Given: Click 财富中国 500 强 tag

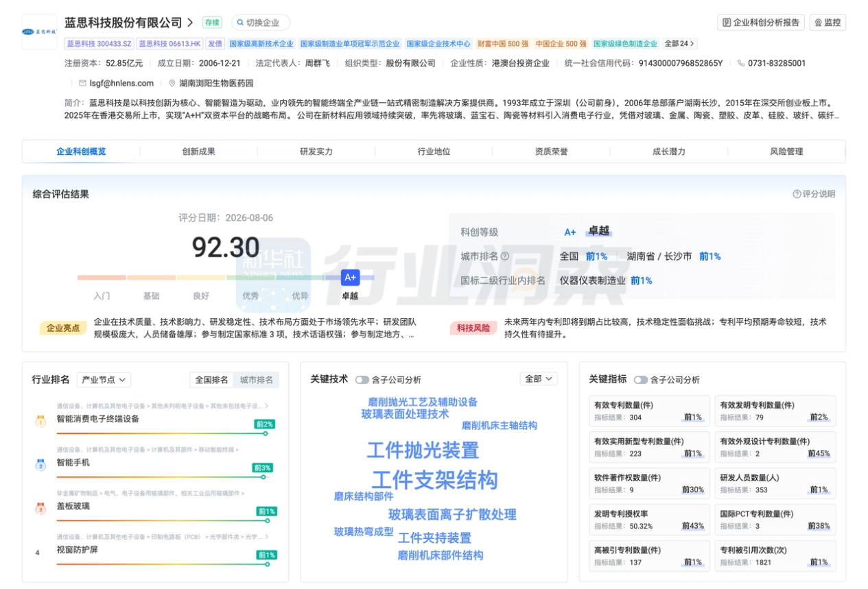Looking at the screenshot, I should point(503,43).
